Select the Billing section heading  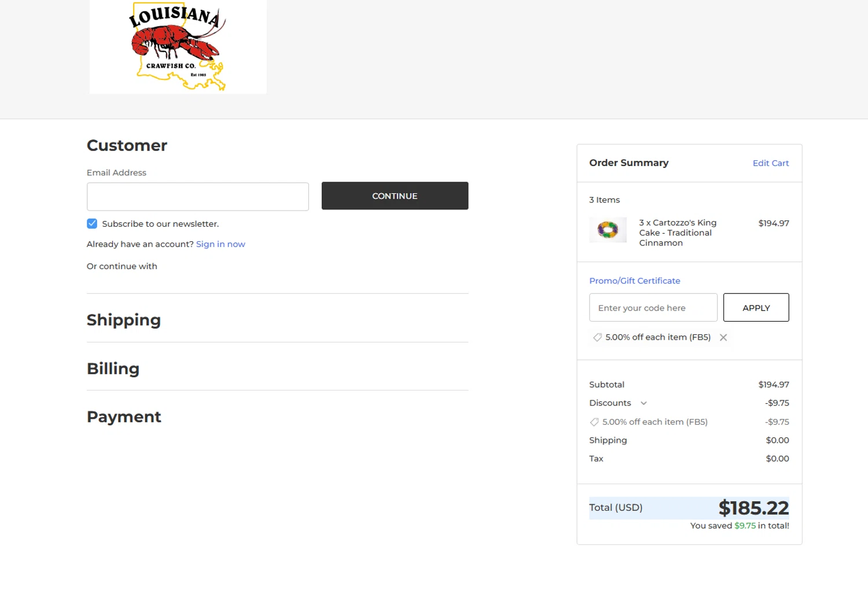coord(113,369)
